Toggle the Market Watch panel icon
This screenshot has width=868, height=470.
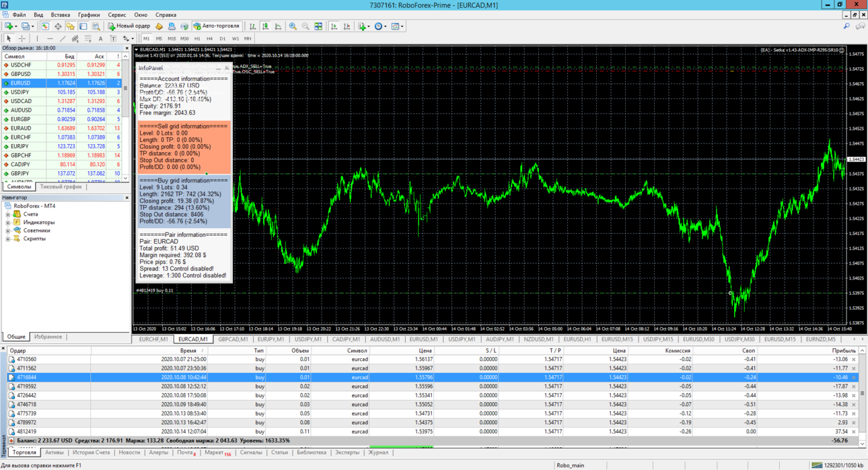point(45,26)
